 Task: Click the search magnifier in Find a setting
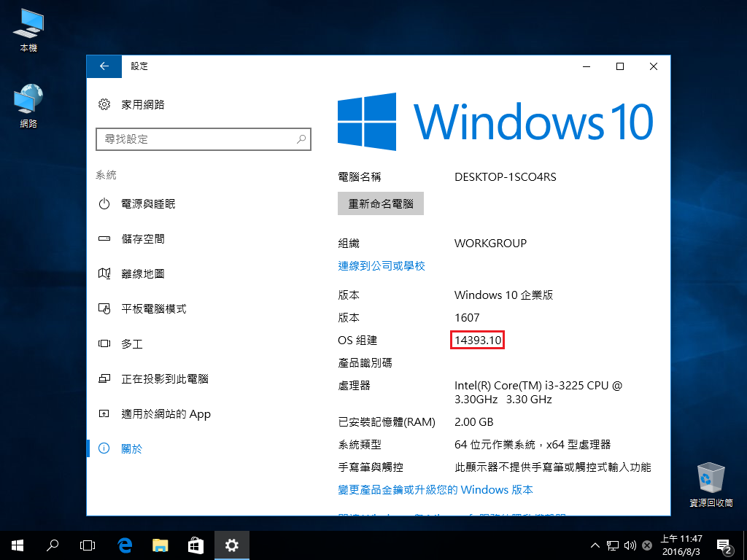[x=301, y=139]
